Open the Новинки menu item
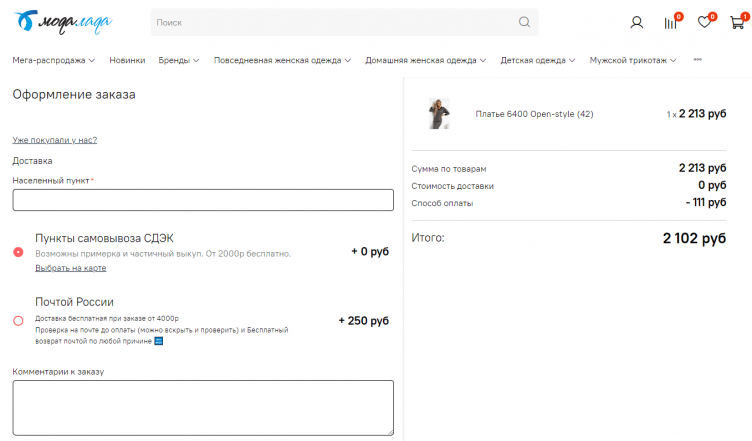The height and width of the screenshot is (441, 752). click(127, 61)
